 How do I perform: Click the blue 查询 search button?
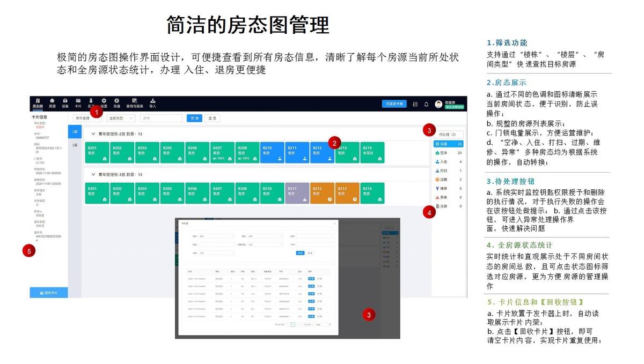click(194, 118)
